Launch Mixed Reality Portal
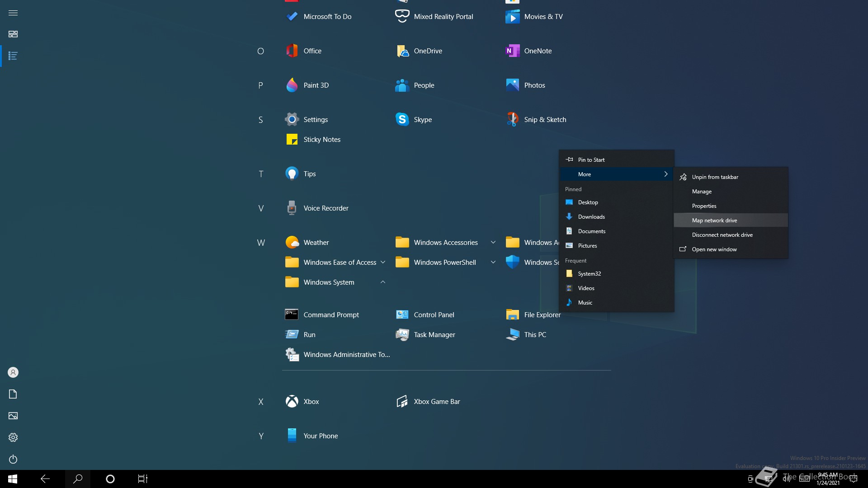The image size is (868, 488). click(434, 17)
